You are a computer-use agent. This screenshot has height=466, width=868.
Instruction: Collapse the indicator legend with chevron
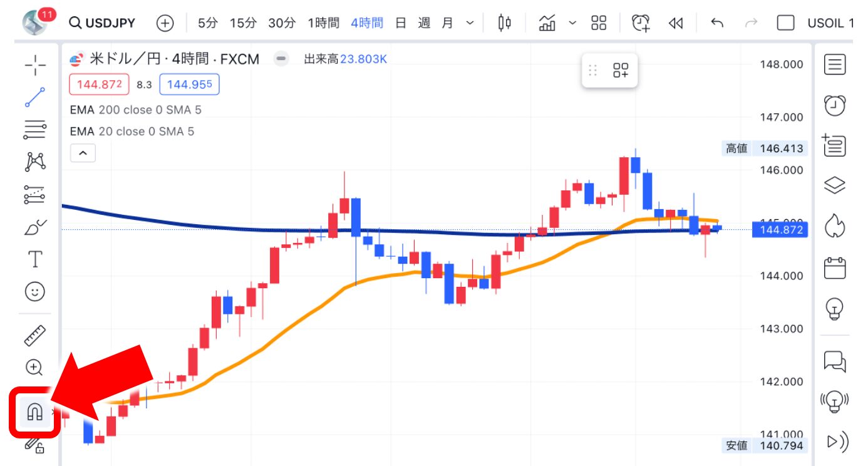coord(83,153)
